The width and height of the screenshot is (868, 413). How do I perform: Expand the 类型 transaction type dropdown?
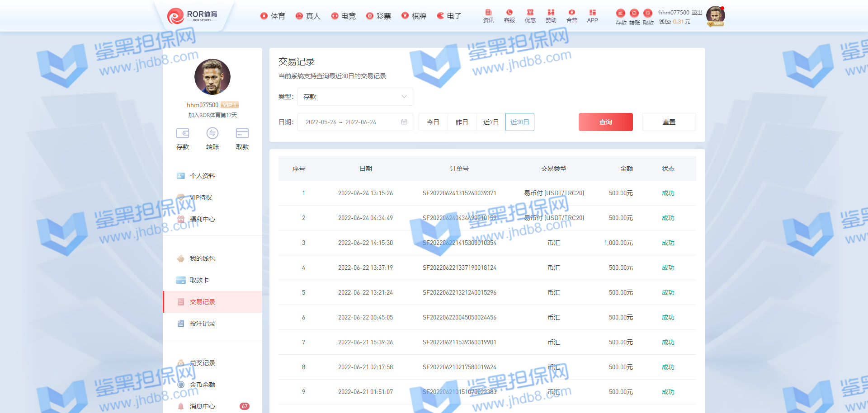coord(355,97)
